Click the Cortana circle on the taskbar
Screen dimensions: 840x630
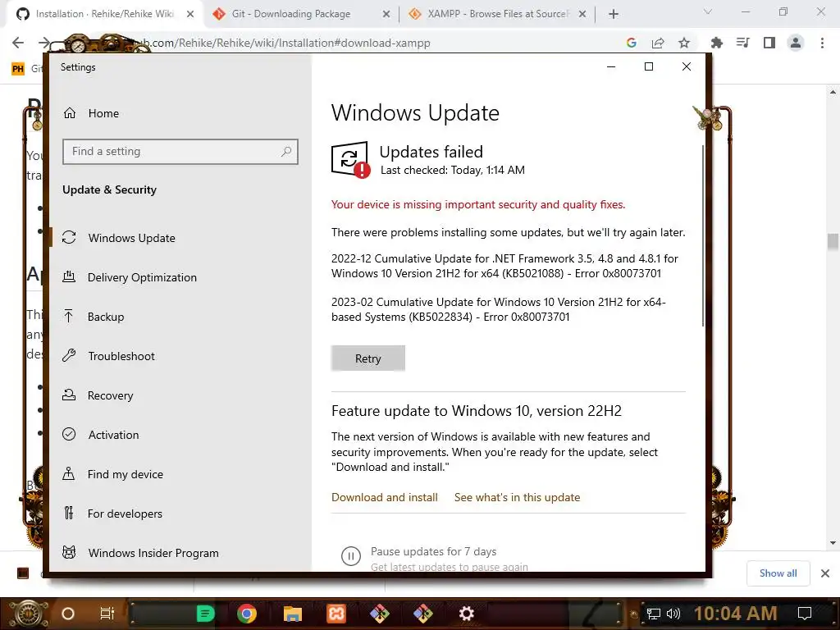point(68,614)
